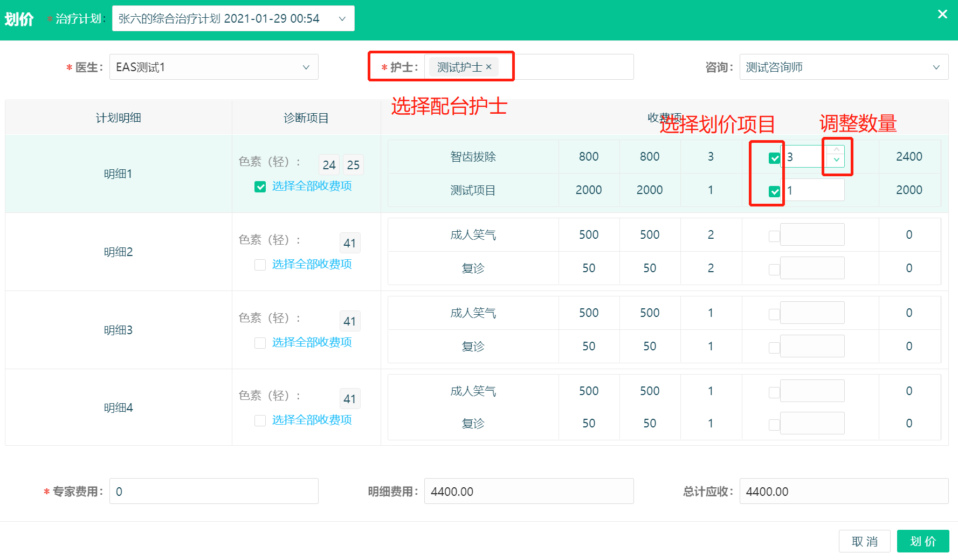958x560 pixels.
Task: Click the 取消 button
Action: click(x=864, y=541)
